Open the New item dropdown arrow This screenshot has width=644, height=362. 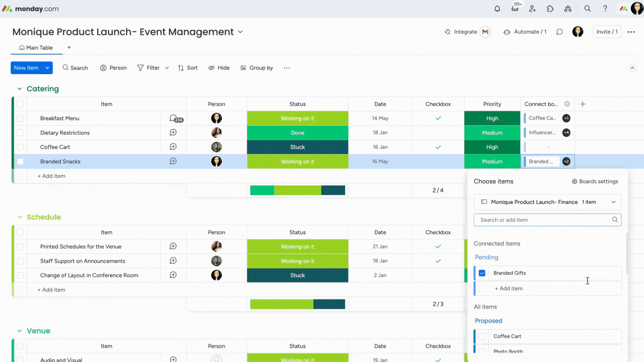point(47,68)
